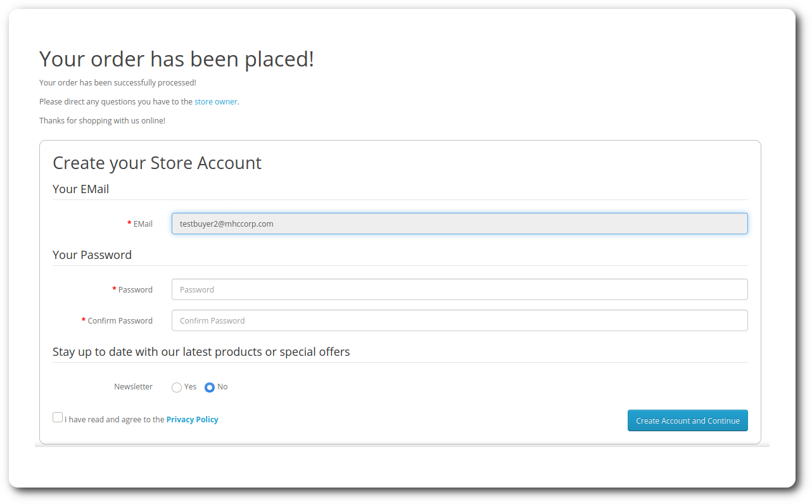This screenshot has width=812, height=504.
Task: Select the No newsletter radio button
Action: click(x=210, y=387)
